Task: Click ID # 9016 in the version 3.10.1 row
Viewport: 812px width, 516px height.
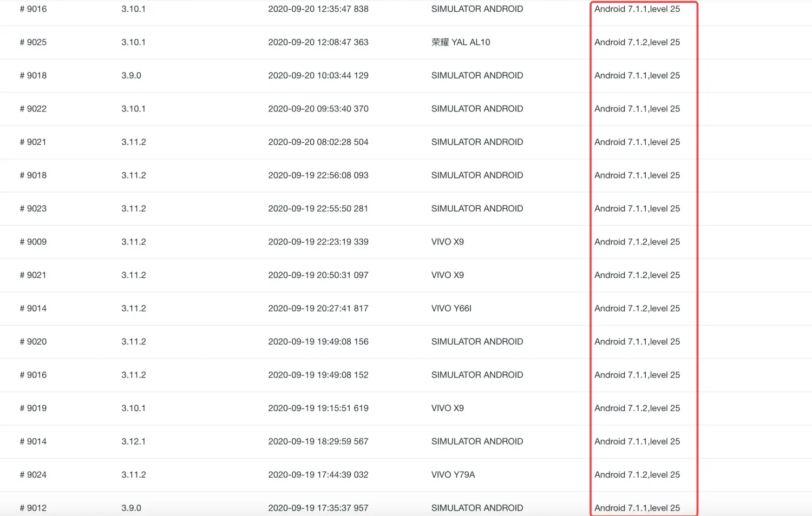Action: pyautogui.click(x=33, y=9)
